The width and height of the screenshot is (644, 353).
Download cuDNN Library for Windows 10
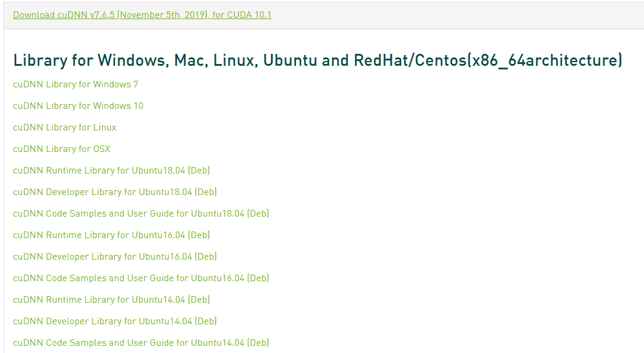(x=78, y=106)
